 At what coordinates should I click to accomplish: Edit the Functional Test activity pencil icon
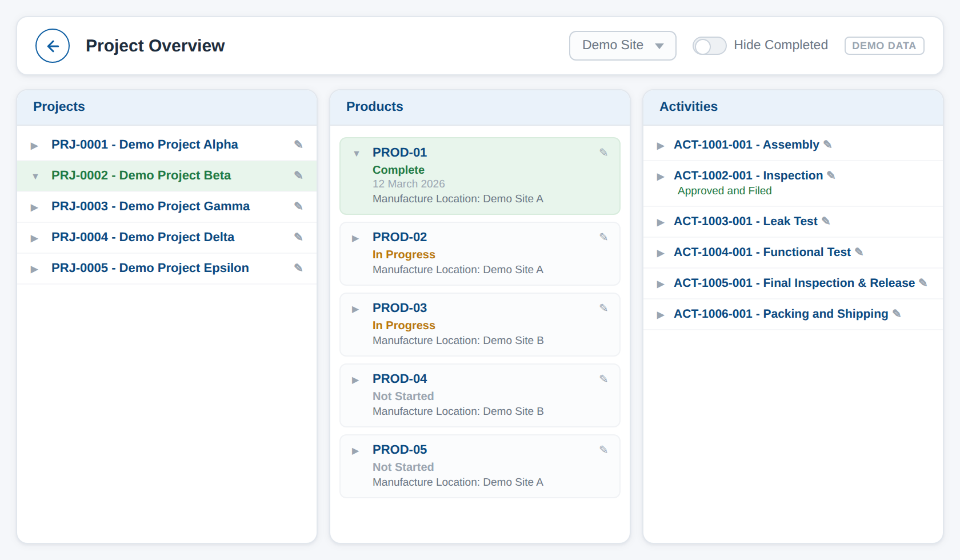(859, 251)
